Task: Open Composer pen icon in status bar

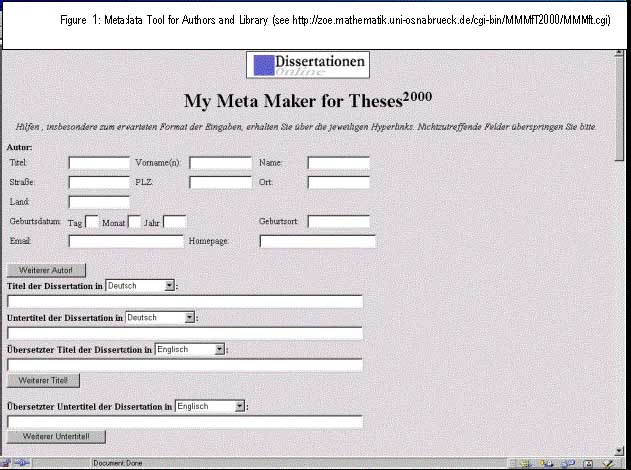Action: point(608,463)
